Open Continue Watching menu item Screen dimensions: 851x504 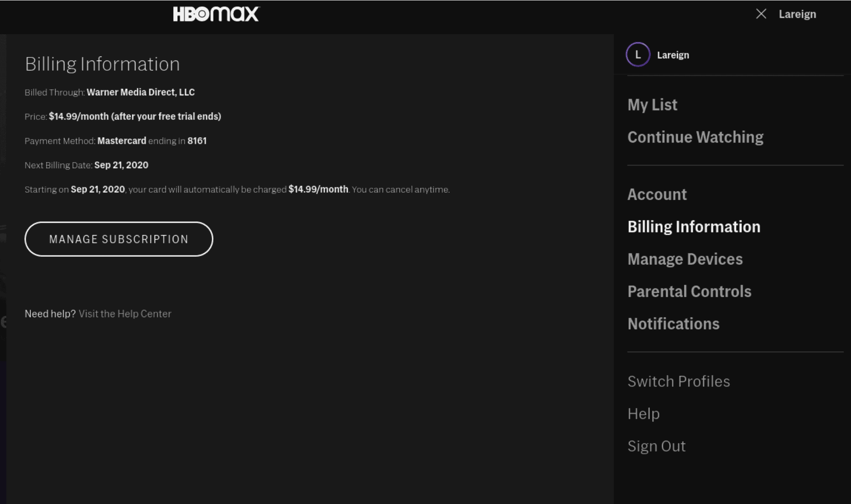695,137
